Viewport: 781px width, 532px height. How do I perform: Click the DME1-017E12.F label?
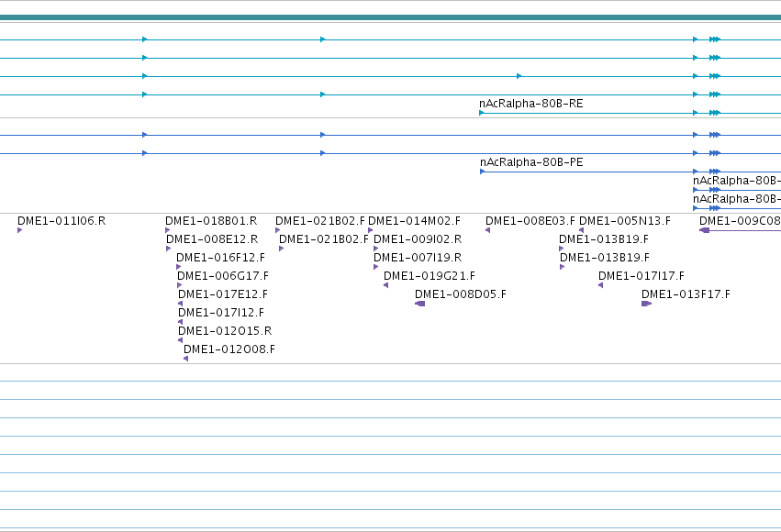223,294
